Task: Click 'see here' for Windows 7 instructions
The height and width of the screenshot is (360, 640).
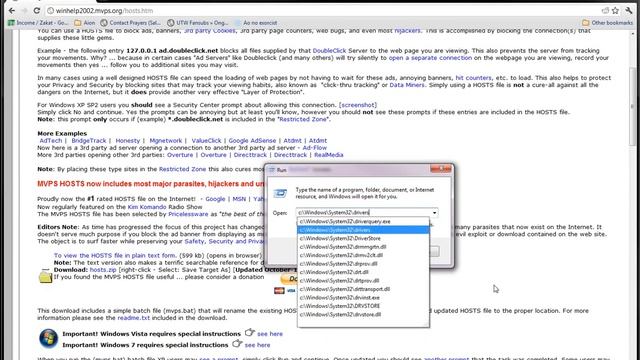Action: coord(257,345)
